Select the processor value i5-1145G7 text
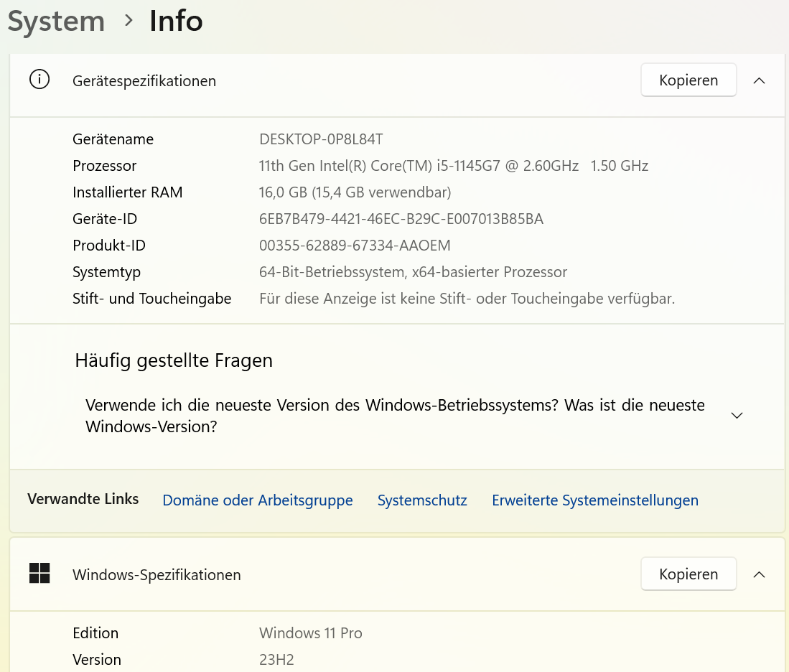This screenshot has width=789, height=672. point(454,166)
